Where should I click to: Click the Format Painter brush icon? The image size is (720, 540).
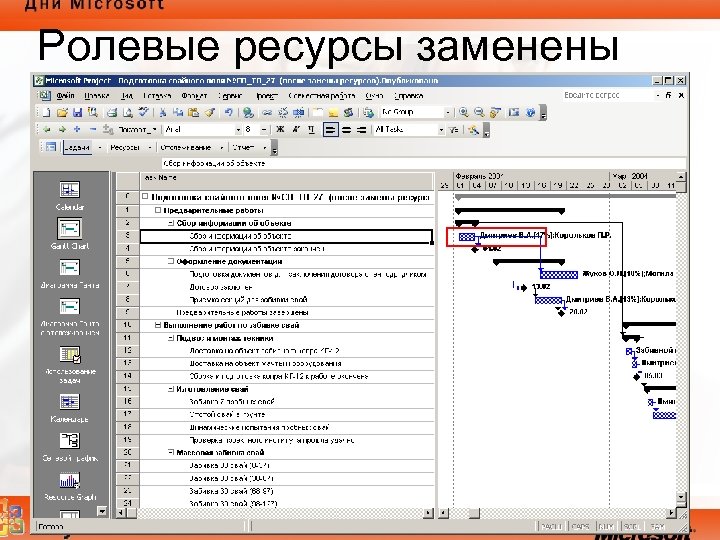[x=210, y=112]
